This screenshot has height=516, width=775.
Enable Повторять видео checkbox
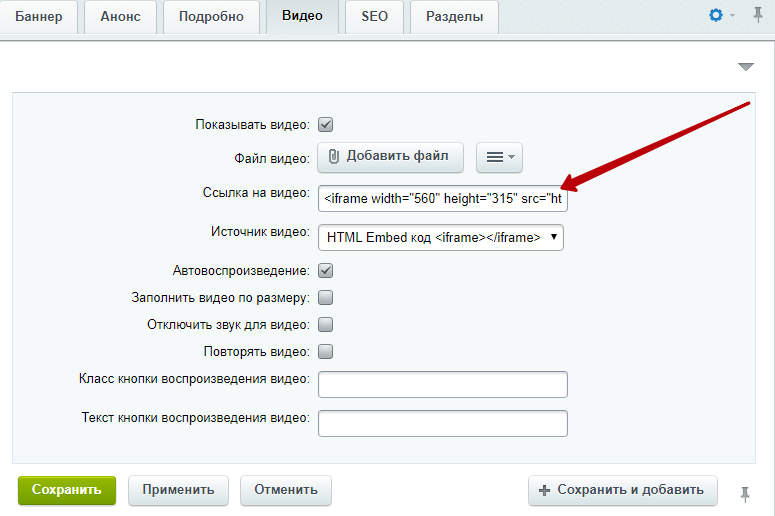(325, 351)
